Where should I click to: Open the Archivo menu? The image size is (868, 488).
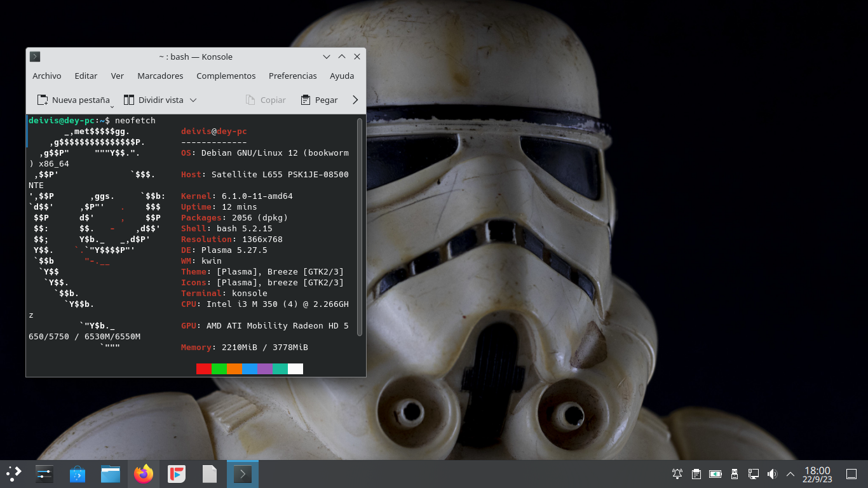pos(47,76)
